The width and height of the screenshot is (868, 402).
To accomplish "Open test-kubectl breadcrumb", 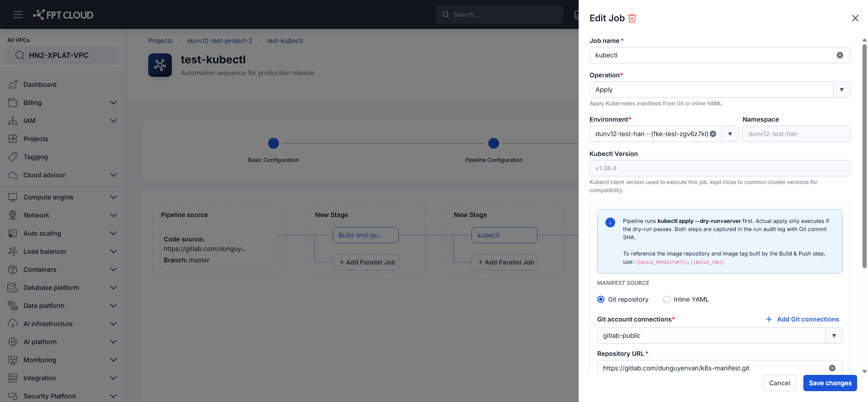I will click(285, 41).
